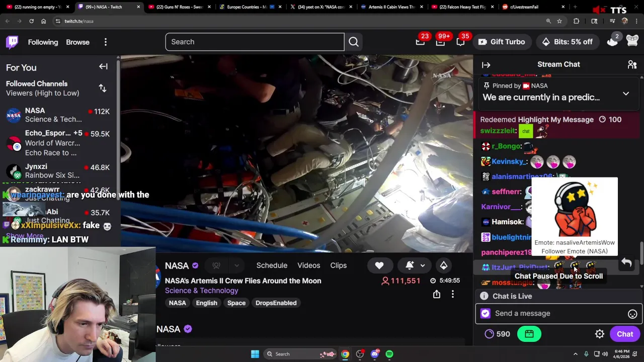Open the Following page
The height and width of the screenshot is (362, 644).
click(43, 42)
